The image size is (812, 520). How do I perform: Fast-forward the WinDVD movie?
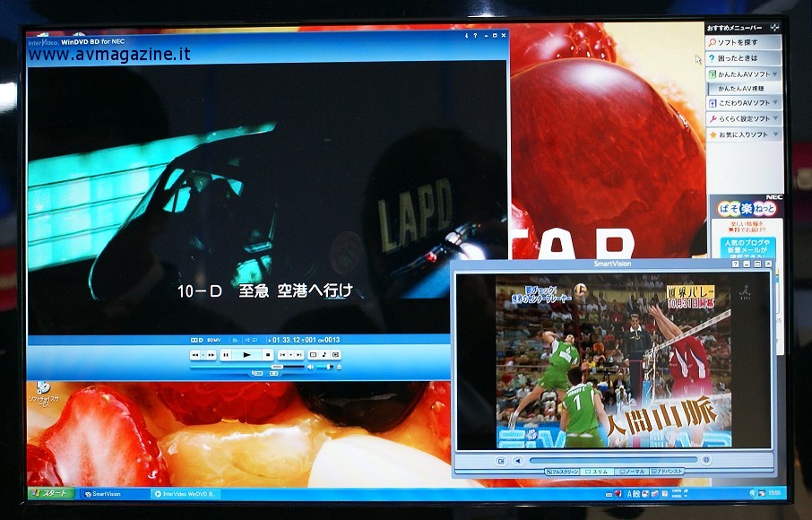212,355
